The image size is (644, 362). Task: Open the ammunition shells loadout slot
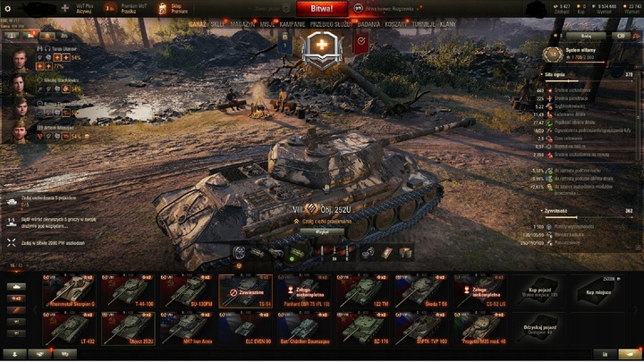pyautogui.click(x=335, y=253)
